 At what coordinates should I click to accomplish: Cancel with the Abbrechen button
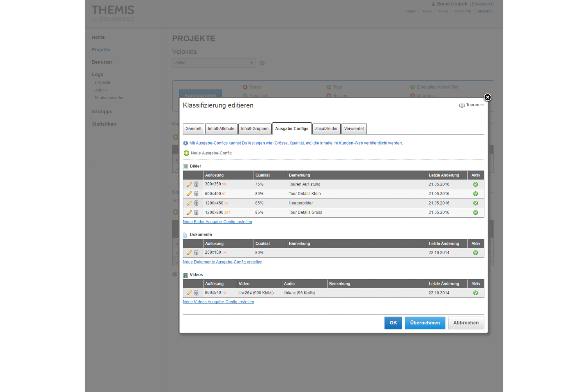click(466, 323)
